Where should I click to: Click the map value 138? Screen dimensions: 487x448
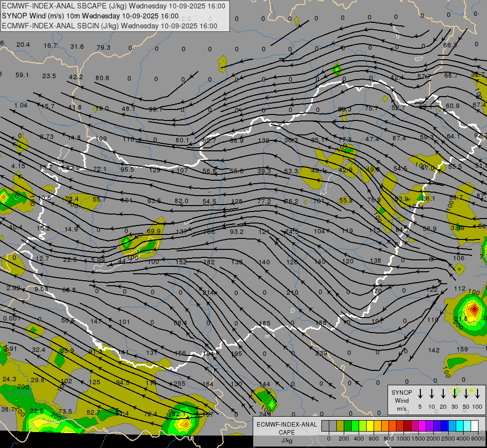click(x=376, y=260)
